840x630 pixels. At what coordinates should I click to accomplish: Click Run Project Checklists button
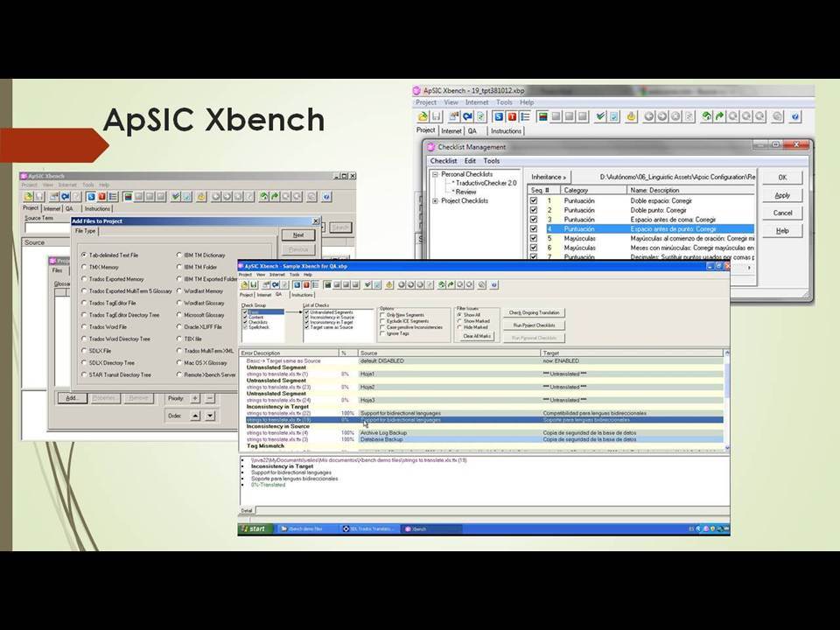tap(534, 325)
